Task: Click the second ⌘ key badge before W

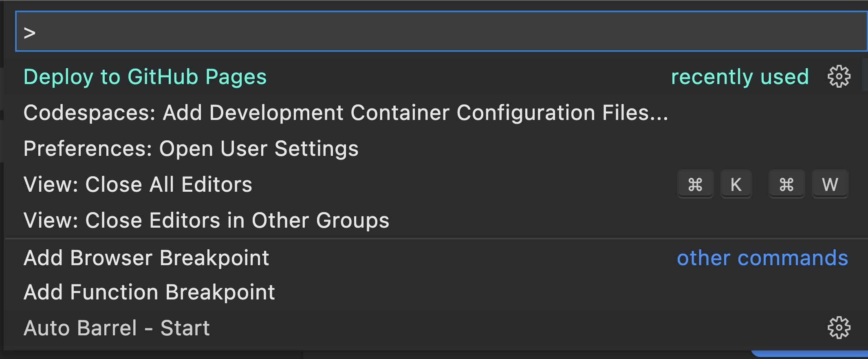Action: click(x=786, y=184)
